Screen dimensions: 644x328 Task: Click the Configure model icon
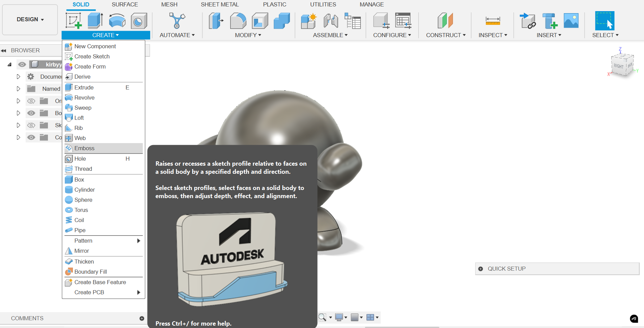coord(381,21)
